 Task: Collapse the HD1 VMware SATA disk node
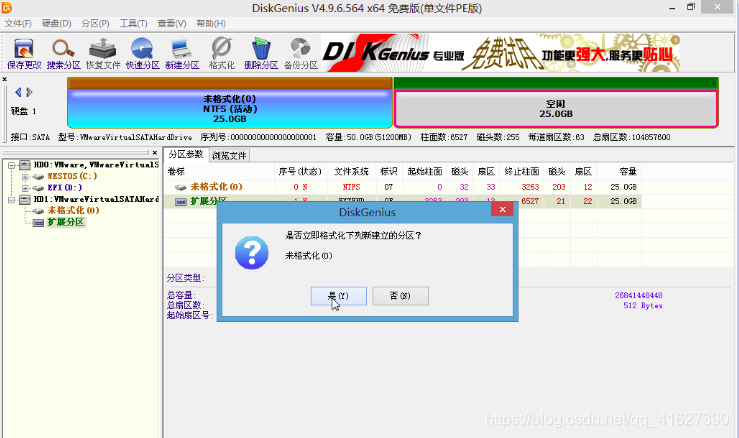pos(11,200)
